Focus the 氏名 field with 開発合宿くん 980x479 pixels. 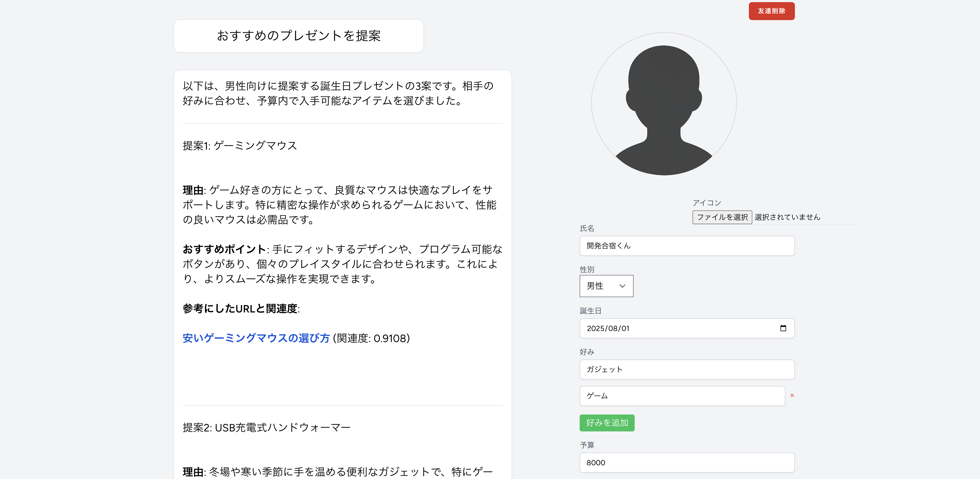687,246
